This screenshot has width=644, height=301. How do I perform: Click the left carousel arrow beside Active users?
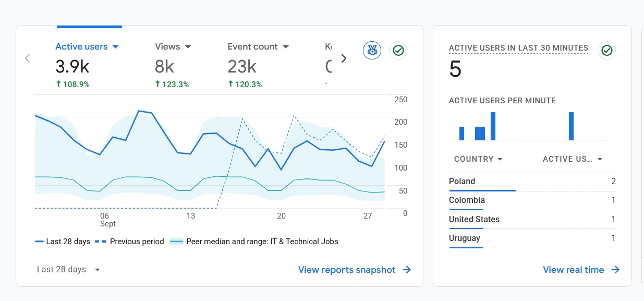[x=28, y=58]
